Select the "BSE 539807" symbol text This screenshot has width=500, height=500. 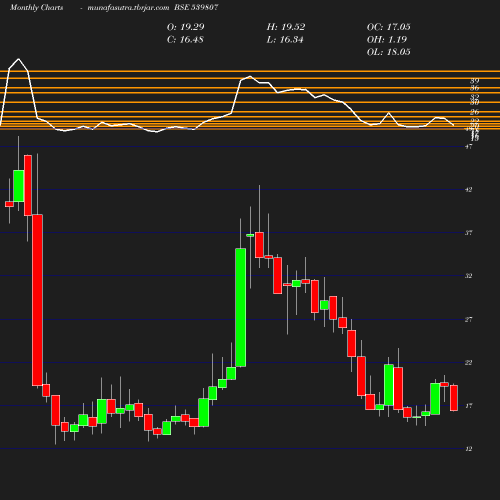(x=196, y=7)
